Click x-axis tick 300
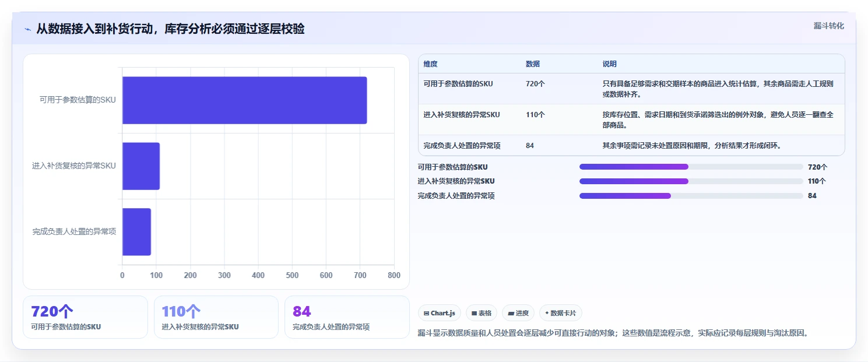The width and height of the screenshot is (868, 362). tap(224, 275)
